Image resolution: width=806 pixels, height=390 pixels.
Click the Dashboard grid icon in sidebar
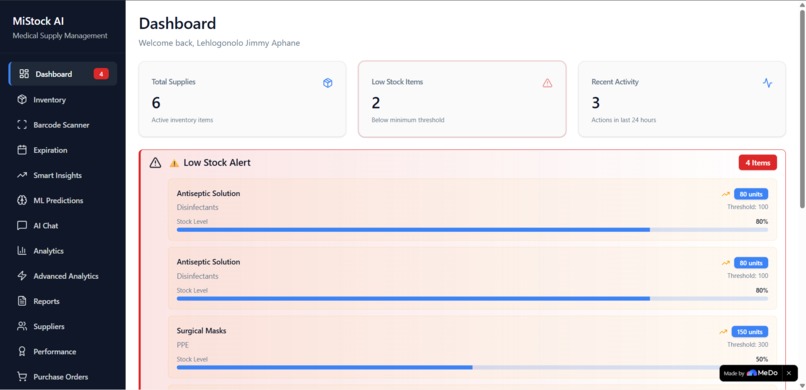click(x=24, y=73)
